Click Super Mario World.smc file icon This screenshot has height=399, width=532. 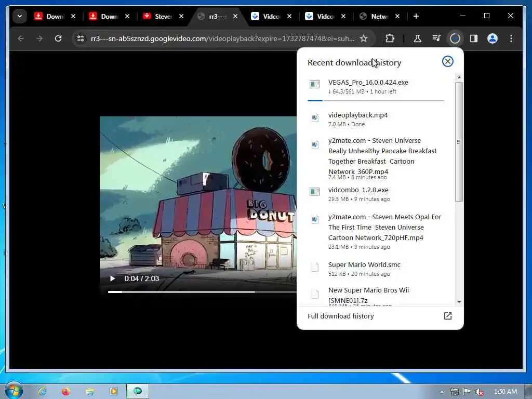[x=314, y=267]
